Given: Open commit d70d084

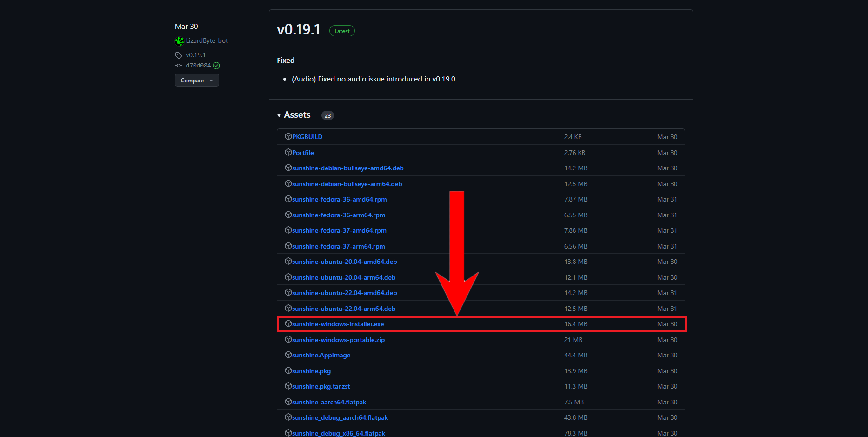Looking at the screenshot, I should (x=199, y=66).
